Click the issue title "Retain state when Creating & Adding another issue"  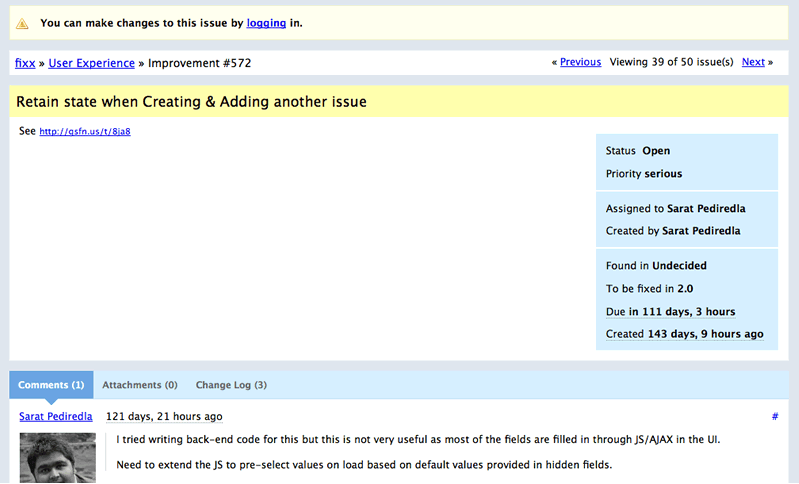(x=191, y=102)
